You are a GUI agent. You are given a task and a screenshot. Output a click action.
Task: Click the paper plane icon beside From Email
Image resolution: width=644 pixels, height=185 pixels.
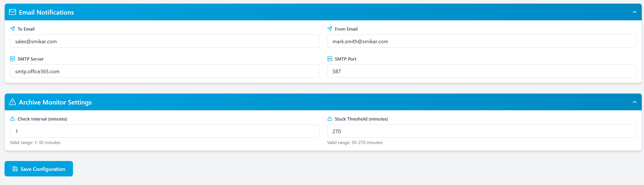pyautogui.click(x=330, y=29)
